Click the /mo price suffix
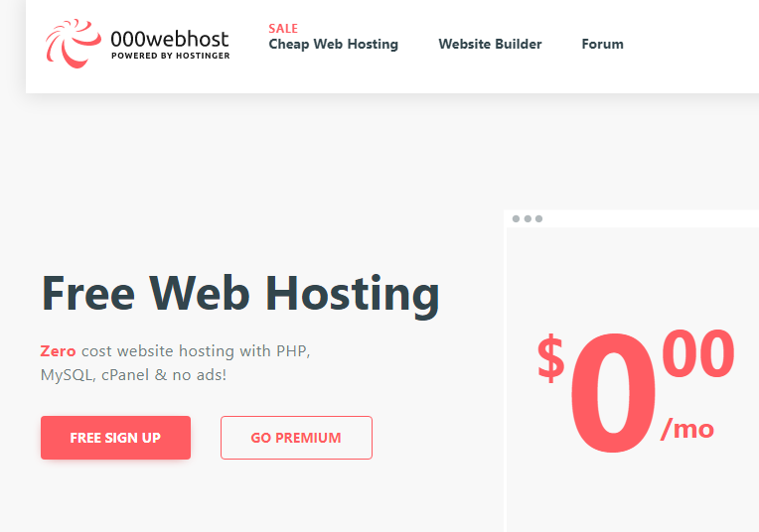Viewport: 759px width, 532px height. coord(687,429)
